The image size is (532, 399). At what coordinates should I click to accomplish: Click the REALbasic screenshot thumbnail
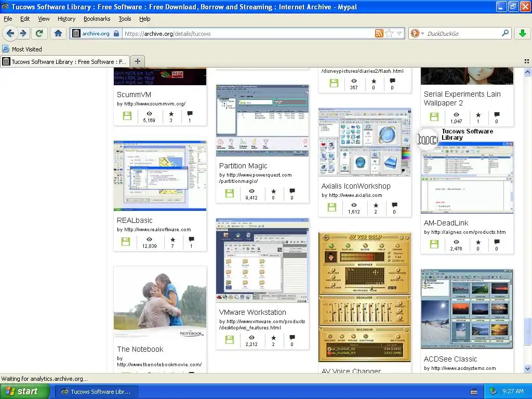(160, 176)
